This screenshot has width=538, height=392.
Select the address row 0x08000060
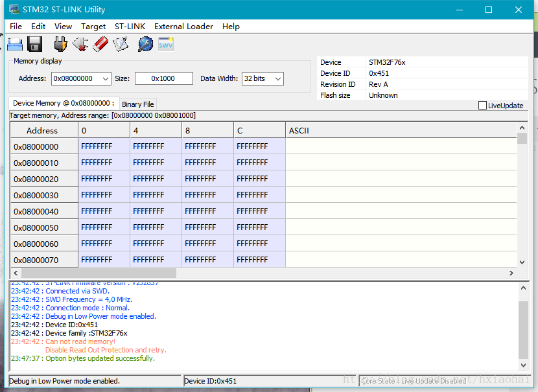click(44, 244)
